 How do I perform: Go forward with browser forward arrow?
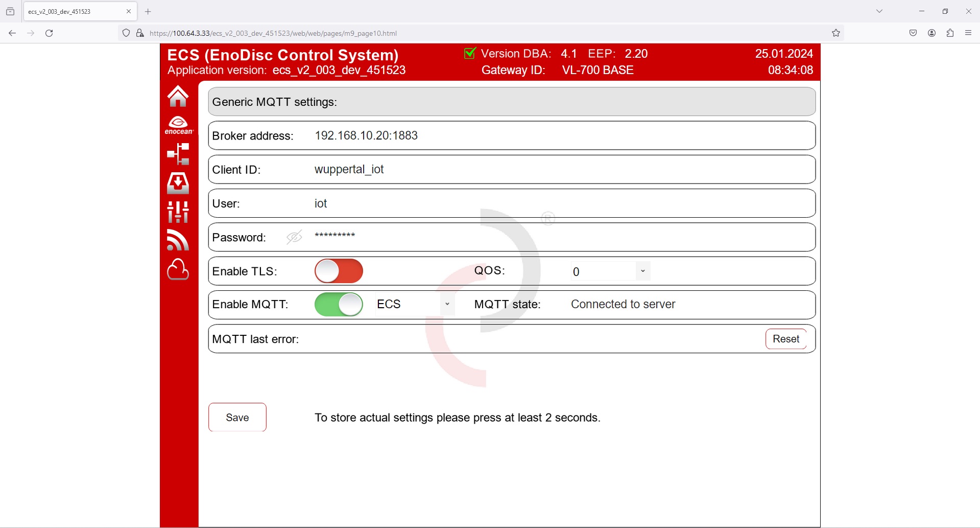click(31, 33)
